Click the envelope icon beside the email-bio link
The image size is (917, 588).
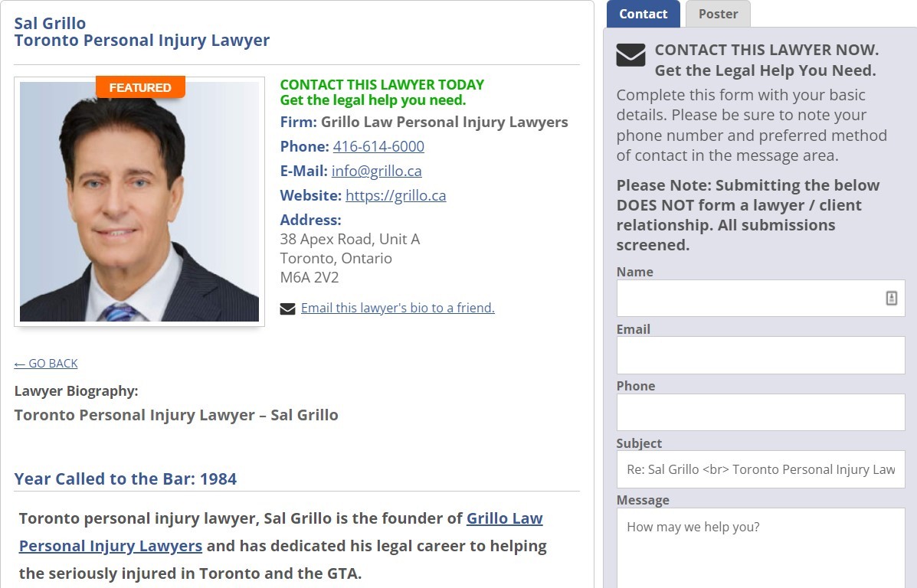287,309
